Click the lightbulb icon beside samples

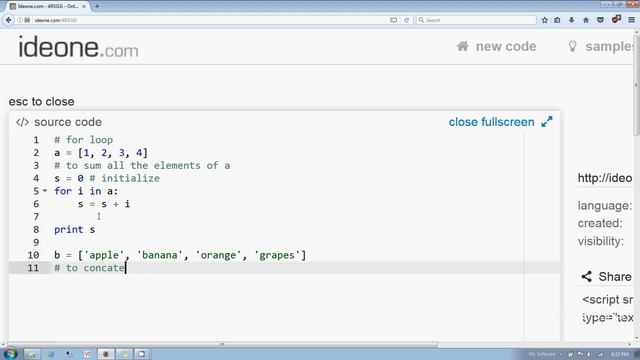pyautogui.click(x=572, y=47)
